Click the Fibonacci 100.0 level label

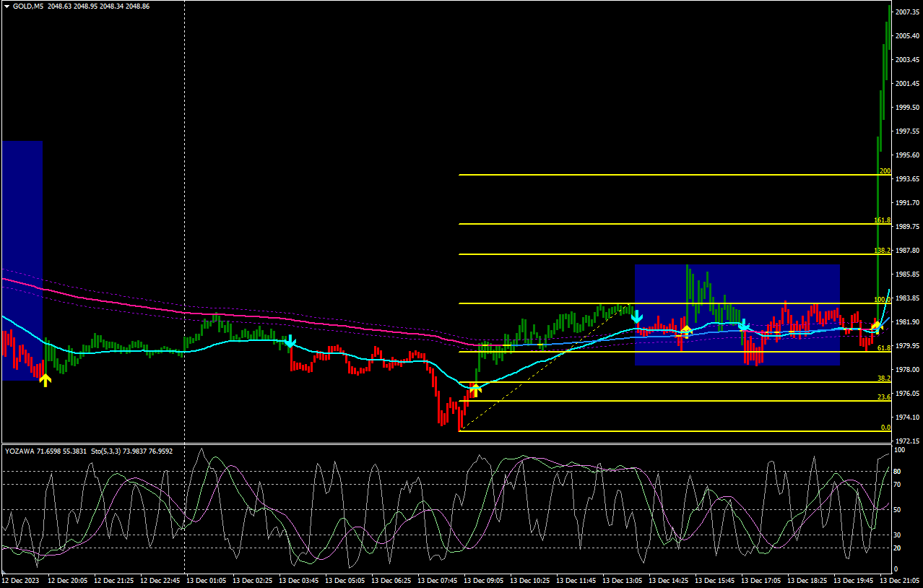[x=882, y=300]
